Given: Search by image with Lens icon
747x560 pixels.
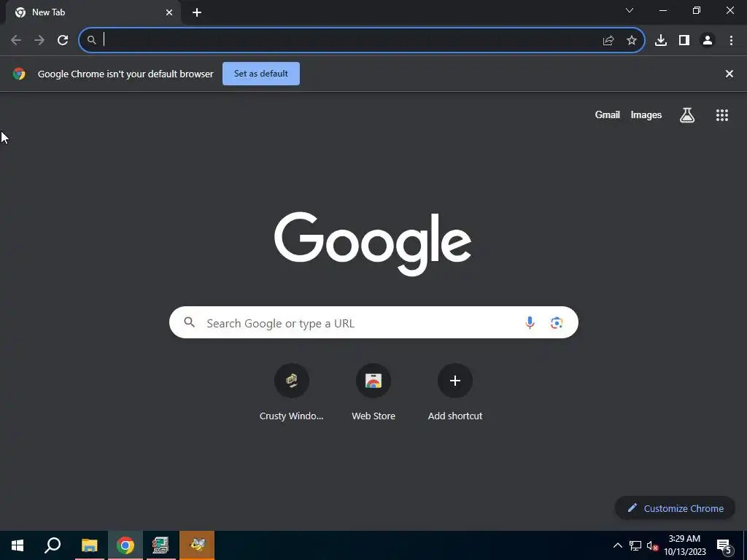Looking at the screenshot, I should click(x=557, y=323).
